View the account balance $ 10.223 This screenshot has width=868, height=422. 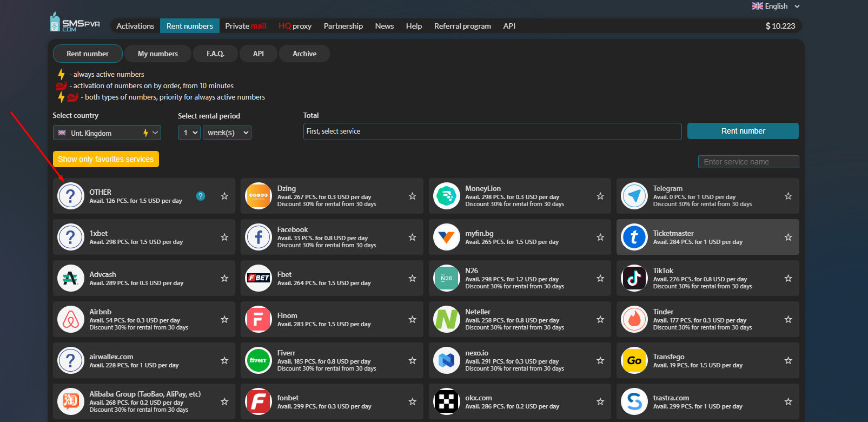tap(780, 26)
